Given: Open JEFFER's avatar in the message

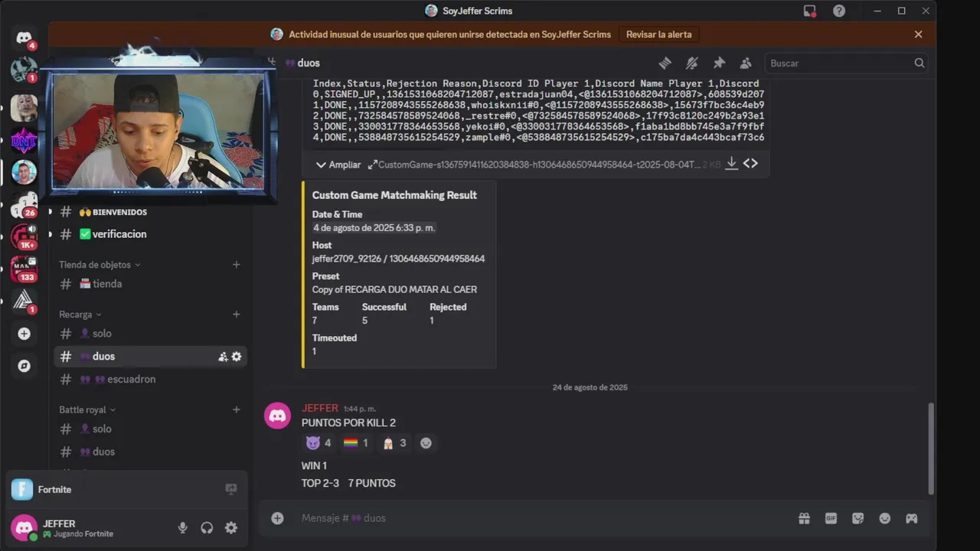Looking at the screenshot, I should pos(277,416).
